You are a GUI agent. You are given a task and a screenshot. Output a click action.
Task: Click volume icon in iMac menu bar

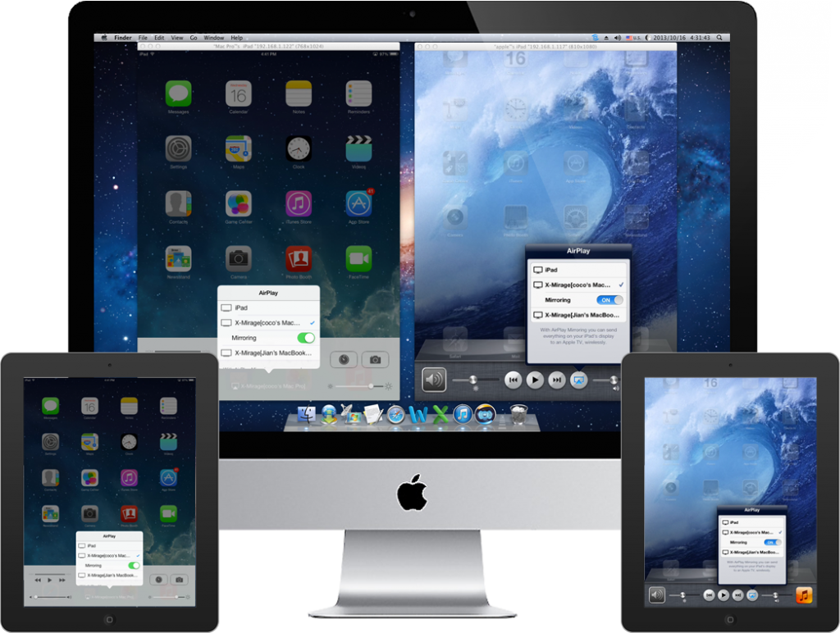(x=617, y=38)
